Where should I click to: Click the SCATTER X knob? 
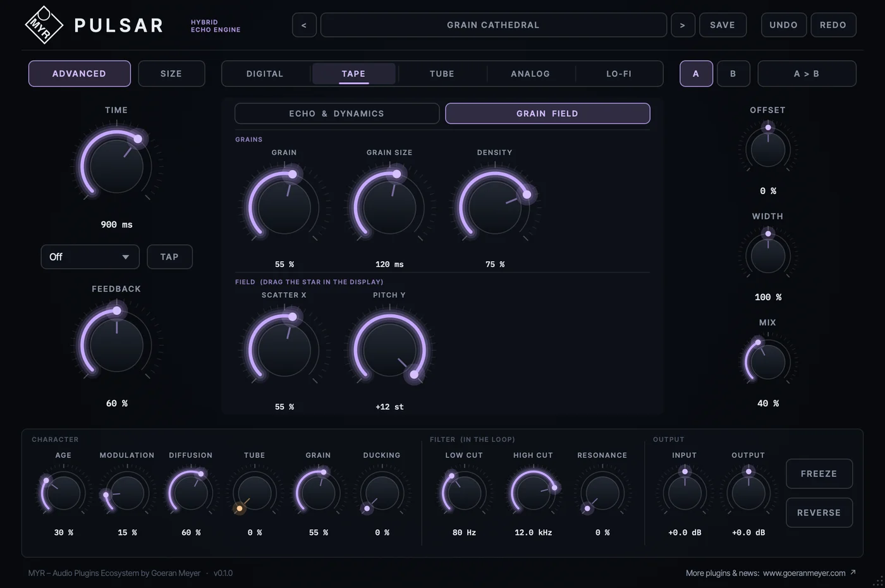pyautogui.click(x=284, y=350)
